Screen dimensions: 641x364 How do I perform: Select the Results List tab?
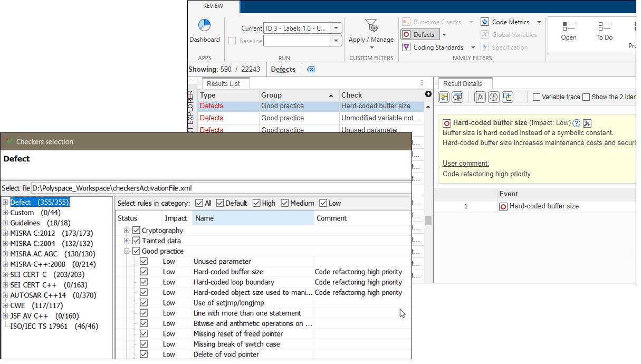pos(224,83)
